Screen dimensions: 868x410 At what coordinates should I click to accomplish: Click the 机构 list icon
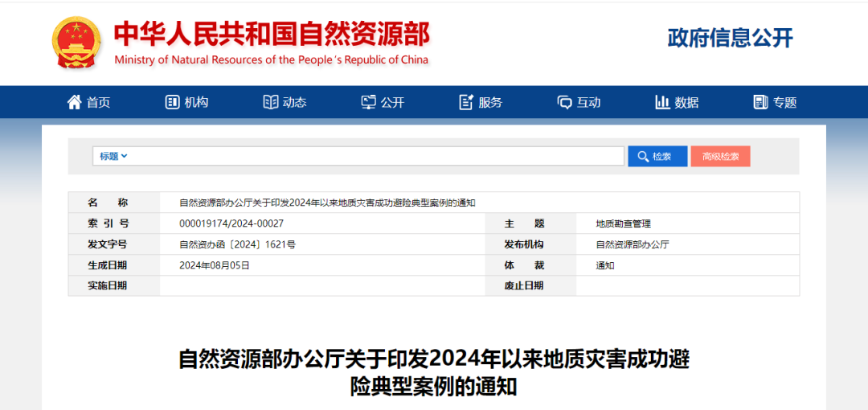click(172, 102)
